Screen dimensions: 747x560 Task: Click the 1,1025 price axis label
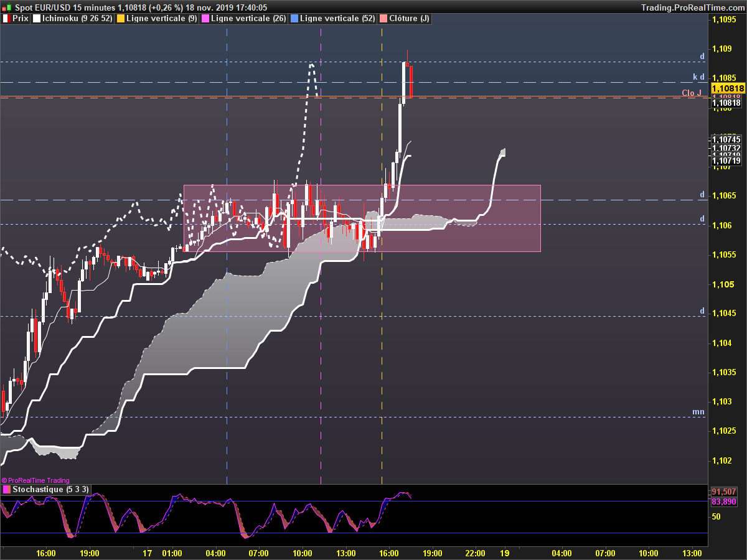[723, 431]
